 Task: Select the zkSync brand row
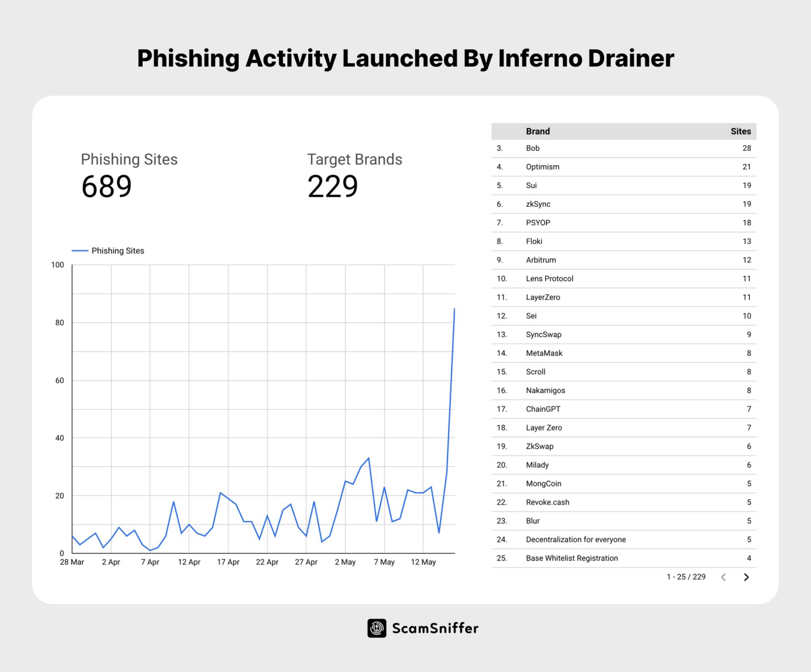coord(624,204)
